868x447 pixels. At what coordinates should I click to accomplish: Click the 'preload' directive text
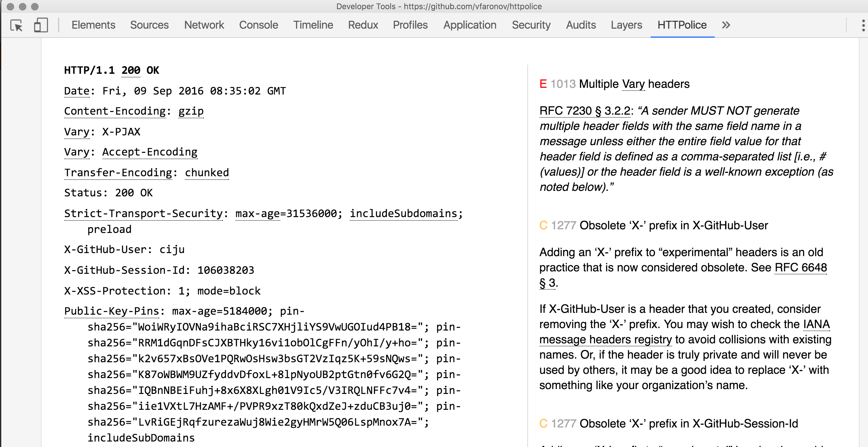tap(109, 230)
